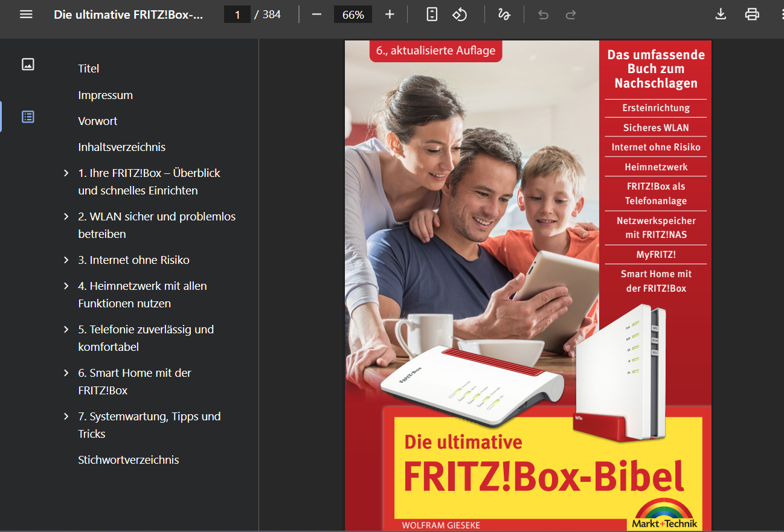
Task: Click the redo annotation button
Action: pyautogui.click(x=570, y=14)
